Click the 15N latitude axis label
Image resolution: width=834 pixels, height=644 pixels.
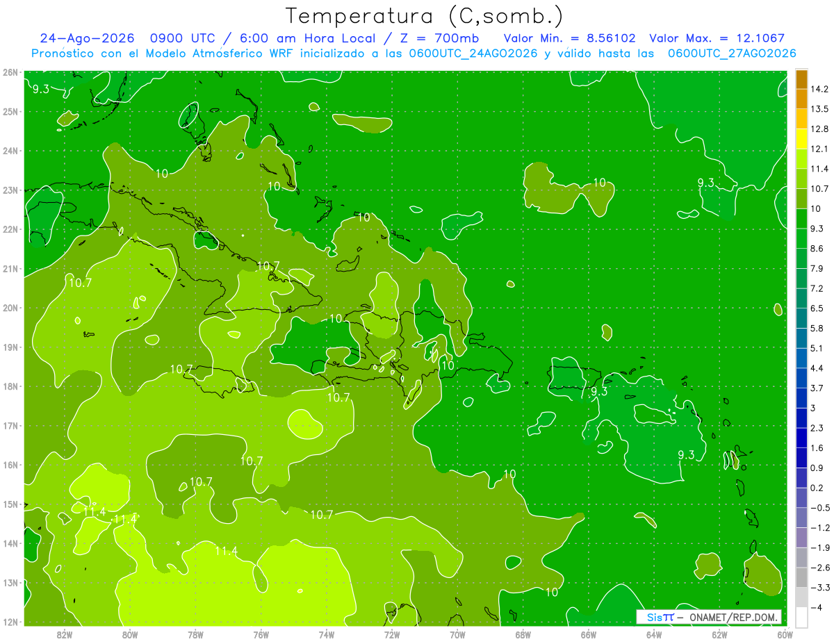pos(10,504)
